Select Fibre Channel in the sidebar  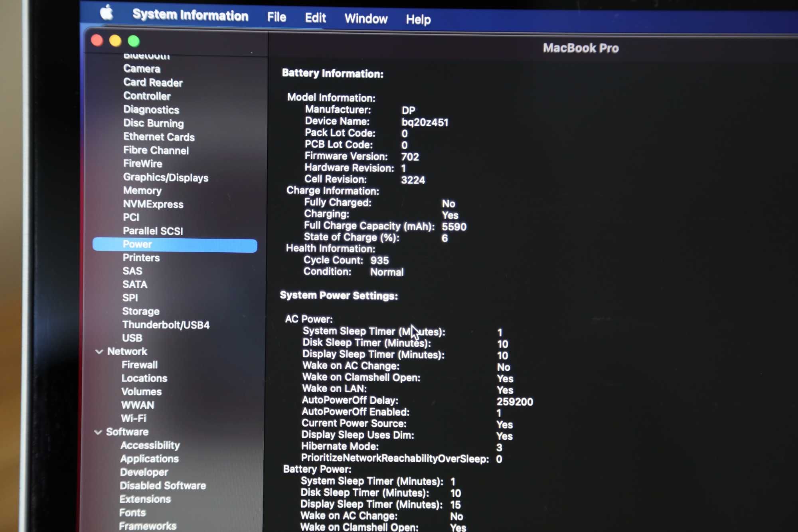[x=156, y=150]
